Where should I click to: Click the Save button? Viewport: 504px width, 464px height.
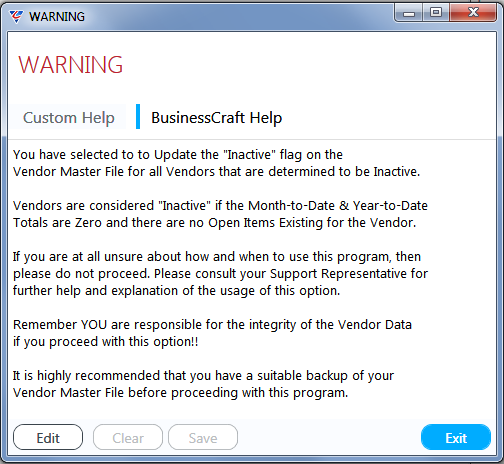point(203,437)
